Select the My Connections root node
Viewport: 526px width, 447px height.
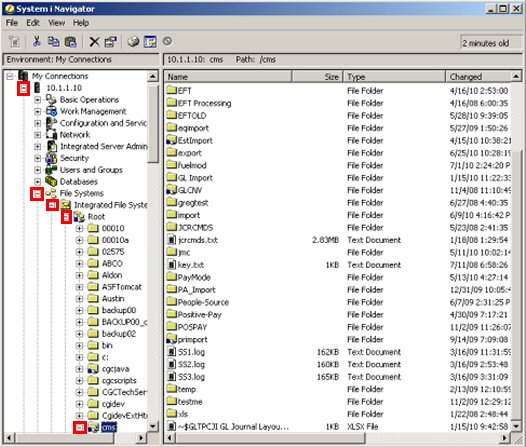coord(60,76)
